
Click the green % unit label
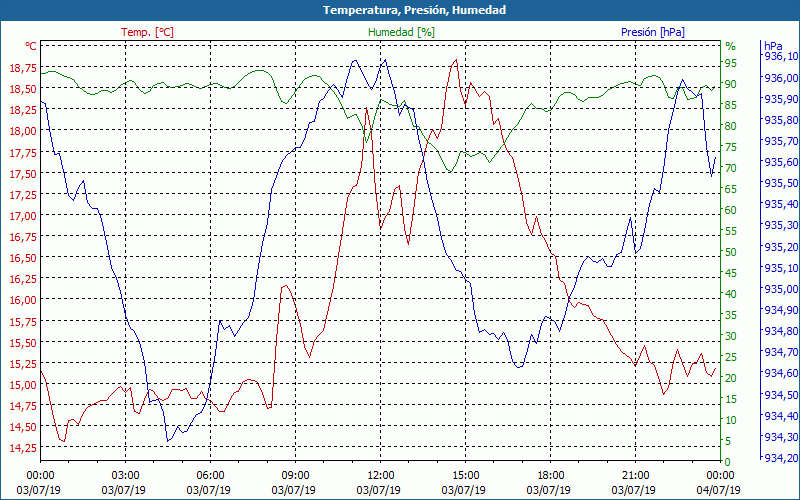click(731, 46)
